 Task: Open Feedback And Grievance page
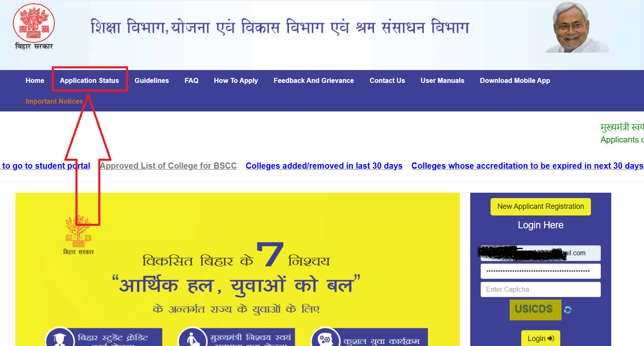(x=314, y=80)
